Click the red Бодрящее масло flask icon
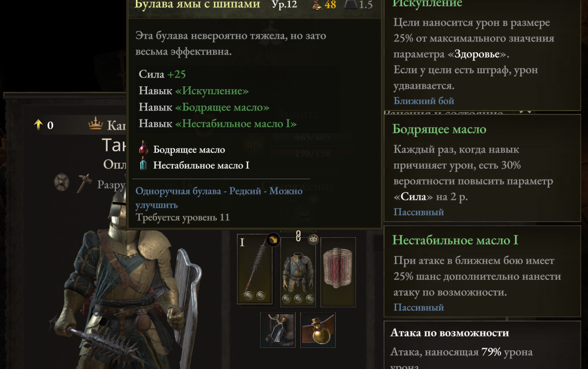This screenshot has width=588, height=369. click(x=143, y=148)
